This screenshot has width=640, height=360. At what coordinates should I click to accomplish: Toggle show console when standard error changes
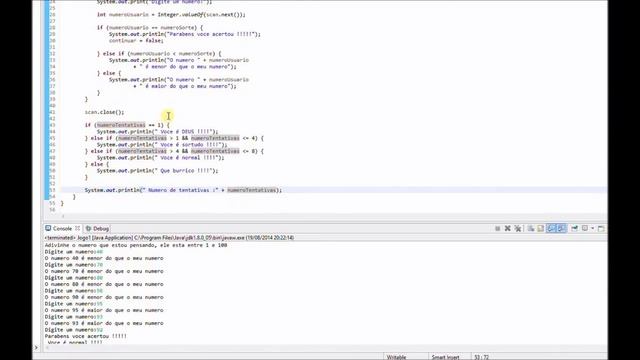coord(562,229)
